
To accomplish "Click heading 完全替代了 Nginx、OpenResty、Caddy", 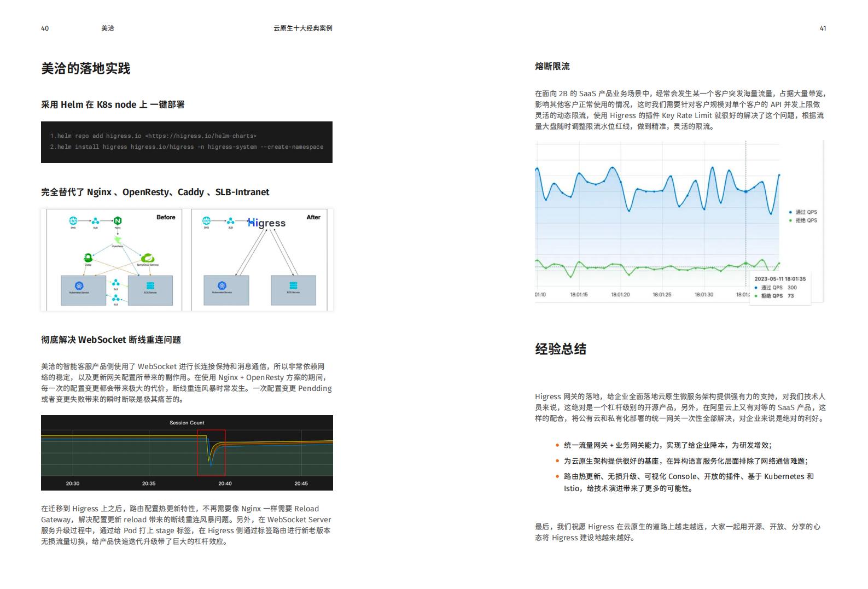I will [x=155, y=192].
